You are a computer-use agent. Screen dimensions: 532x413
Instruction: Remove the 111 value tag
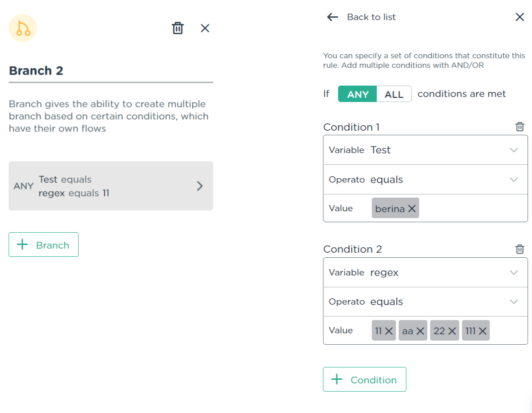pyautogui.click(x=482, y=331)
